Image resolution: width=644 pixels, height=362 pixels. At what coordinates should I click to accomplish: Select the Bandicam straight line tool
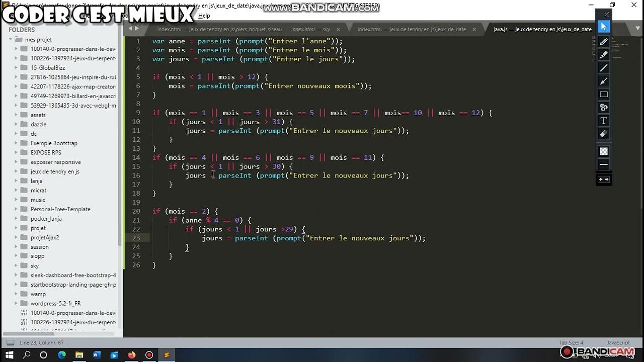click(604, 68)
